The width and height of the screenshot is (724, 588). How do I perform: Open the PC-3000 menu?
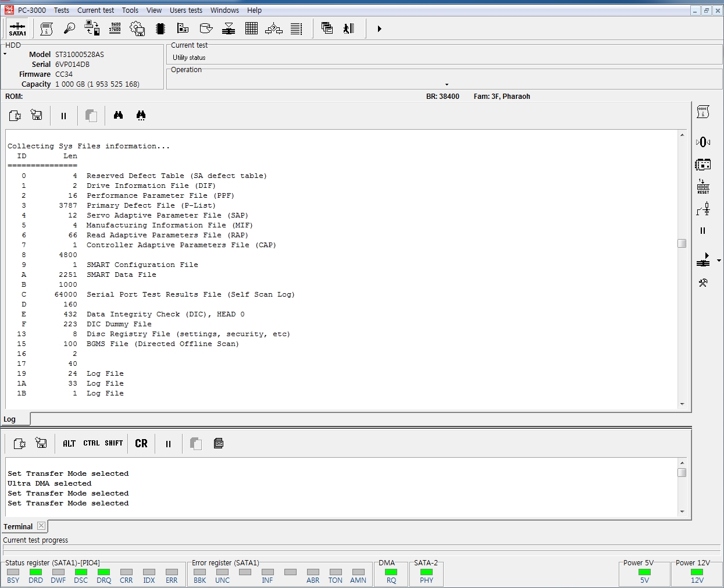(32, 10)
